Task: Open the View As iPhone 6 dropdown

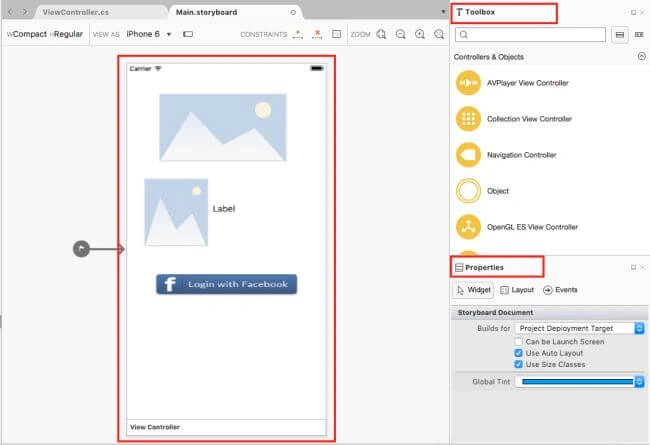Action: click(x=149, y=34)
